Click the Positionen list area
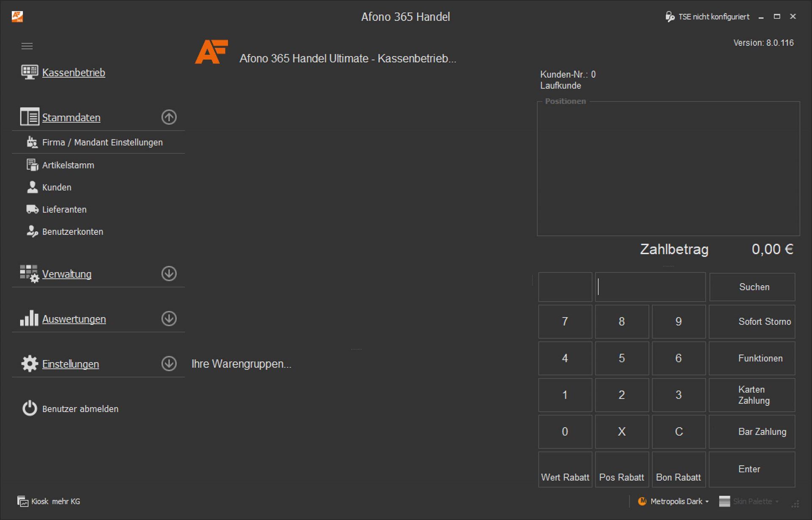 pos(668,169)
